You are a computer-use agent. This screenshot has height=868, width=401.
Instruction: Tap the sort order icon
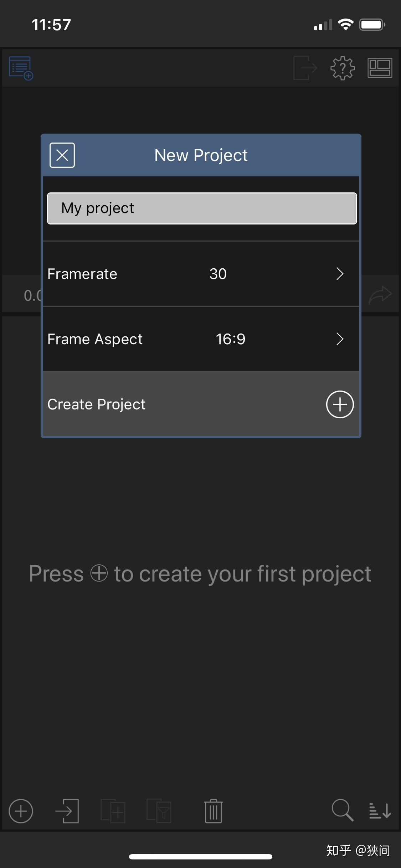pos(380,811)
